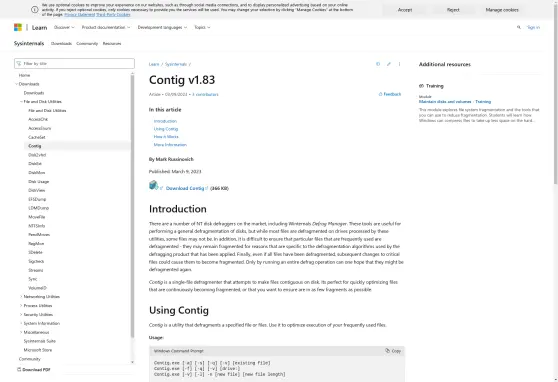Viewport: 558px width, 382px height.
Task: Focus the Filter by title field
Action: tap(74, 63)
